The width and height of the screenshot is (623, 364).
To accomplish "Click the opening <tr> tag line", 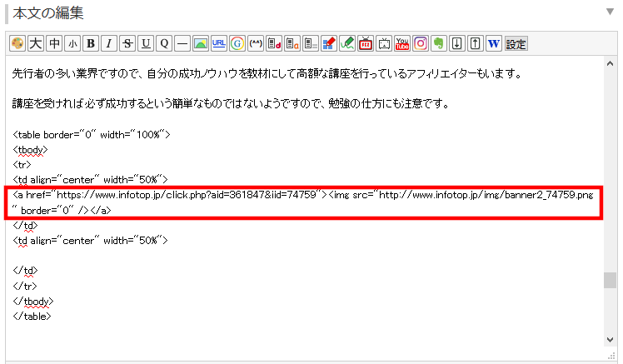I will click(x=22, y=165).
